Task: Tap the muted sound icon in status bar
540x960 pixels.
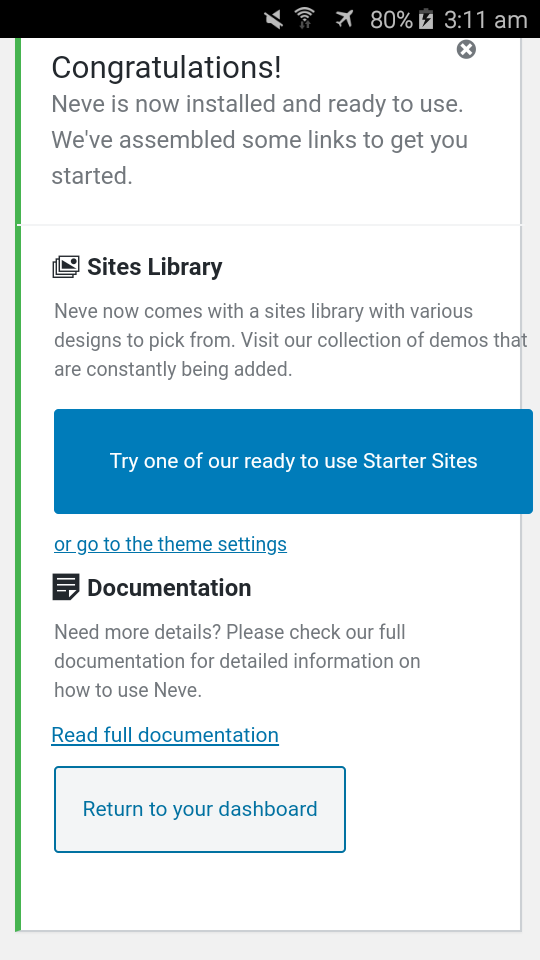Action: point(274,20)
